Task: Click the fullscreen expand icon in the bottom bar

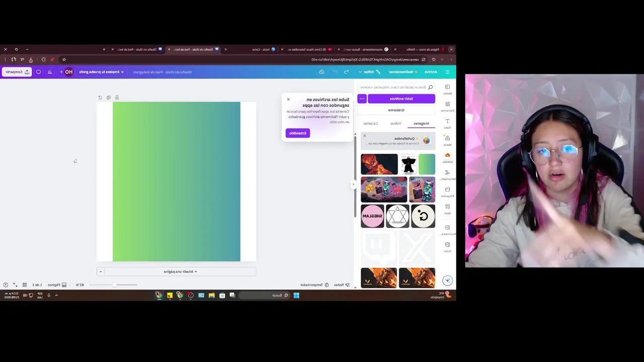Action: point(15,285)
